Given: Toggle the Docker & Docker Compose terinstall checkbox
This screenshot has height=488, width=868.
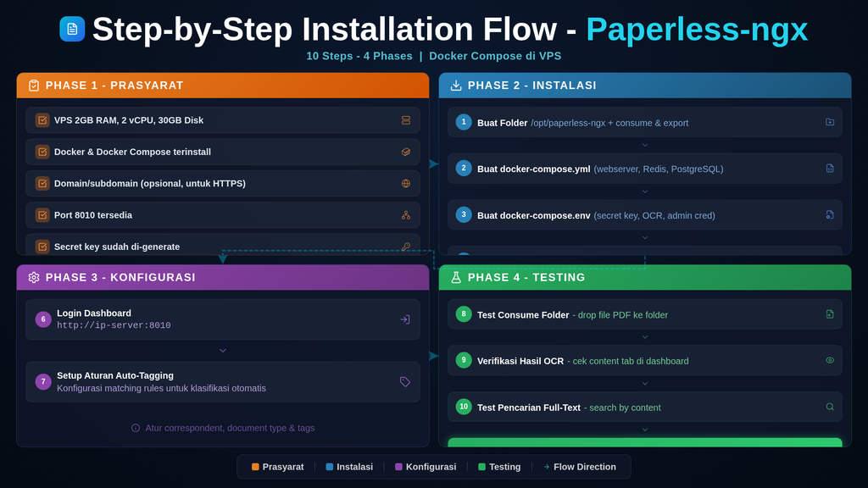Looking at the screenshot, I should (42, 152).
